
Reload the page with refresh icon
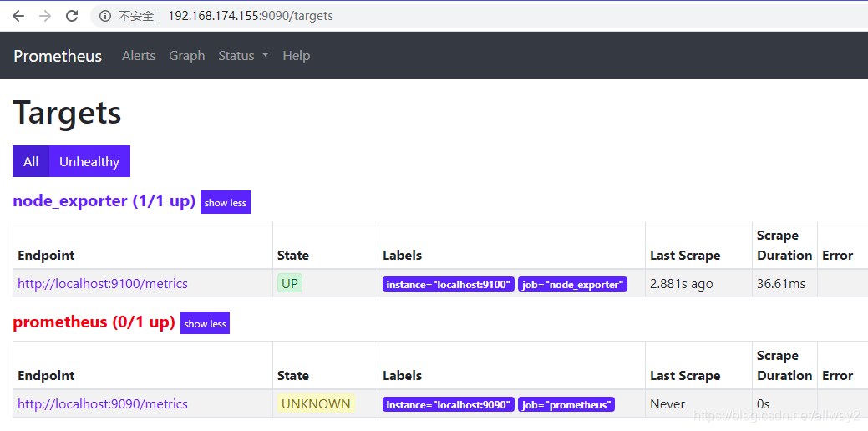point(72,16)
